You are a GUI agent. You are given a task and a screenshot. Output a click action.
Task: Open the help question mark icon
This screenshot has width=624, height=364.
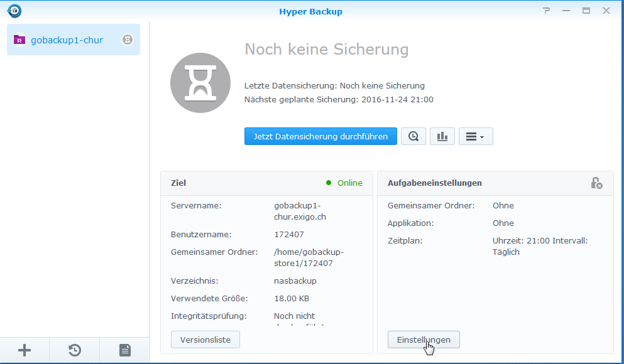coord(547,11)
